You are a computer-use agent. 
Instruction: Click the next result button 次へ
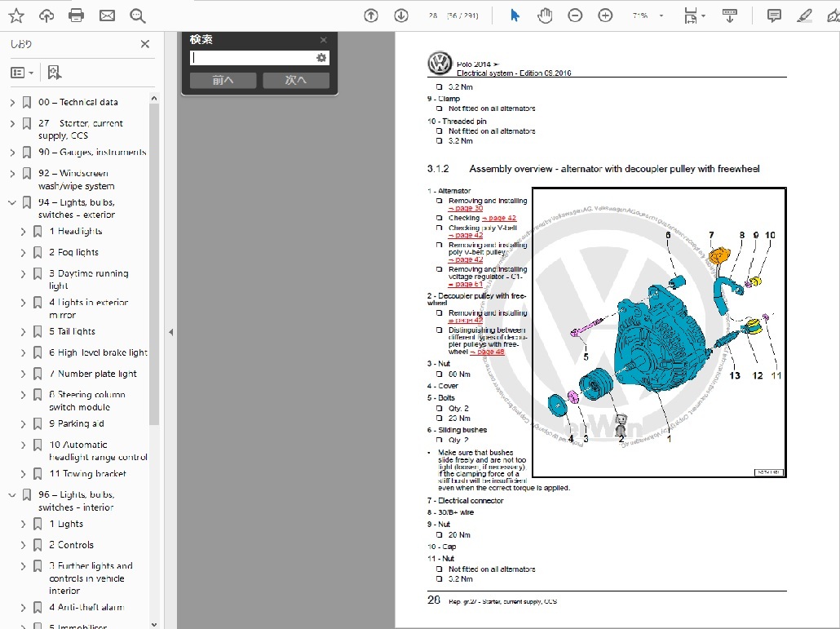point(296,81)
